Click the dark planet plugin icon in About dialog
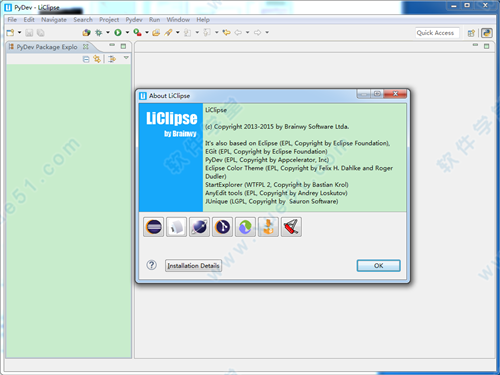The height and width of the screenshot is (375, 500). pyautogui.click(x=199, y=227)
